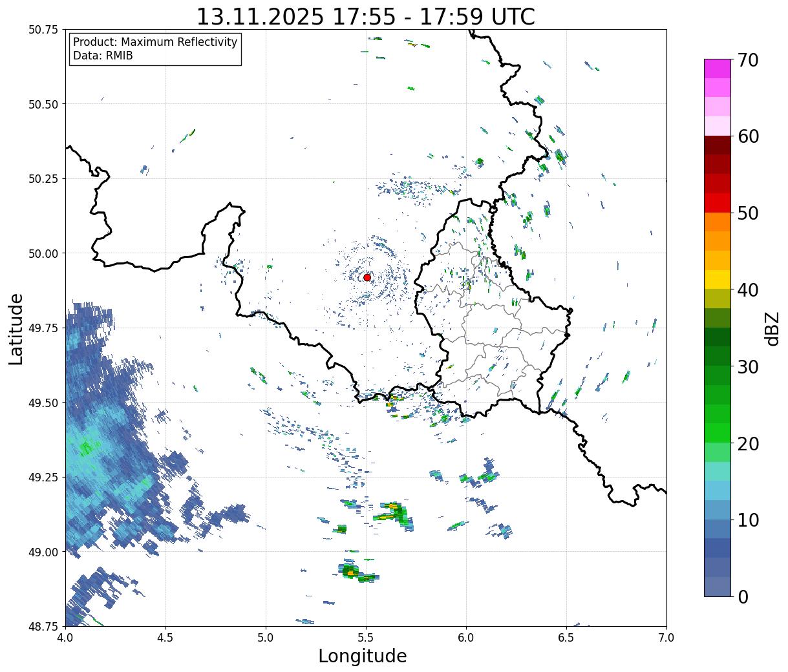Viewport: 788px width, 672px height.
Task: Click the 50.00 latitude tick label
Action: coord(43,253)
